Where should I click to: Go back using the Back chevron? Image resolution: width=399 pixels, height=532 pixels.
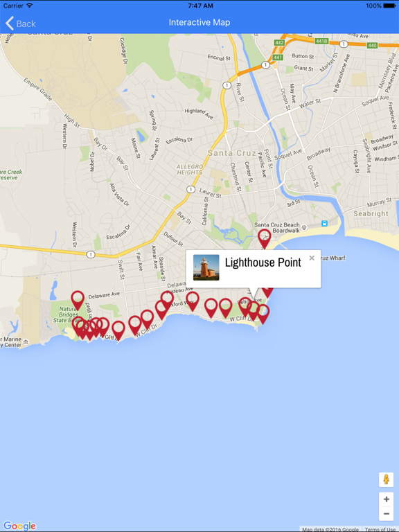[20, 24]
